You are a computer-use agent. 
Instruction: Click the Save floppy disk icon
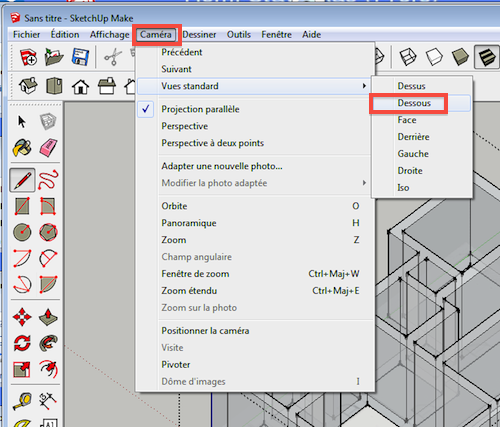pos(80,57)
